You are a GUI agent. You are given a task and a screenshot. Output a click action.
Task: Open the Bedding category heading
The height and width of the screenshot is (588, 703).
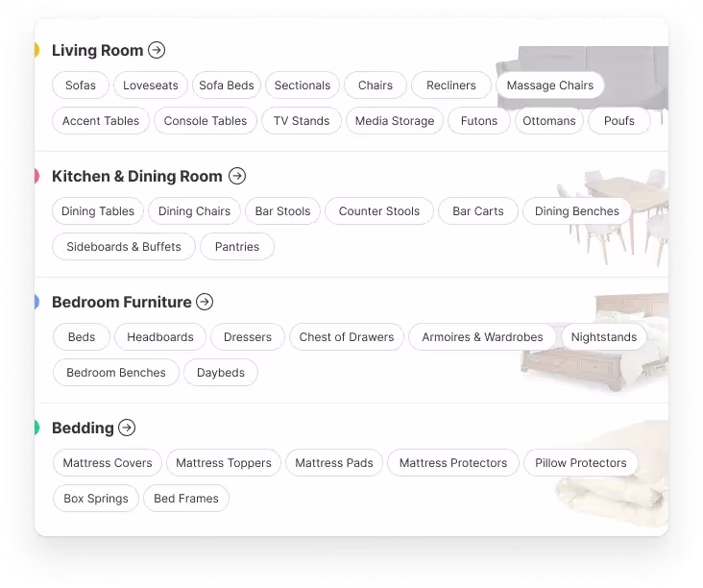(x=83, y=428)
